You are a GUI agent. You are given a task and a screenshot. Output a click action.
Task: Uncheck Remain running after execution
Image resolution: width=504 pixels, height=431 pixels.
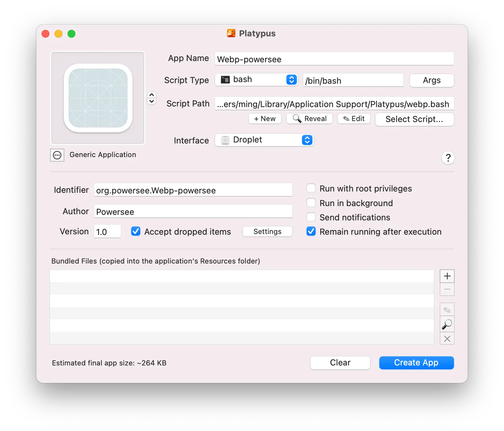click(311, 231)
